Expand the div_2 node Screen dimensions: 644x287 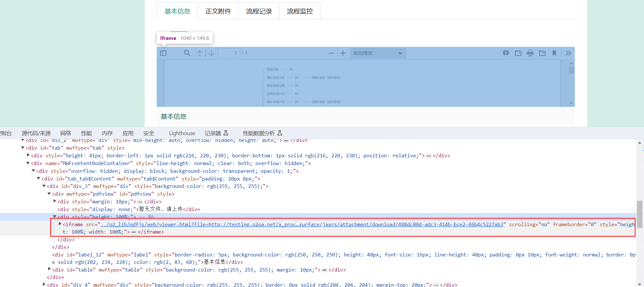tap(23, 140)
